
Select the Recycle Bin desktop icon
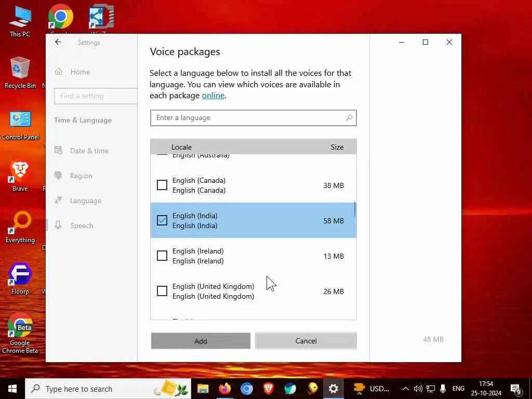coord(20,73)
